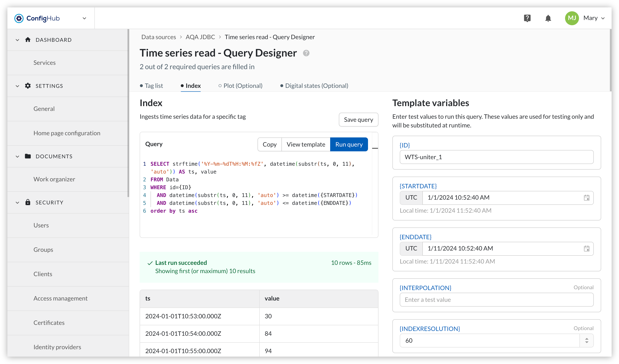Switch to the Tag list tab
The height and width of the screenshot is (364, 619).
point(151,86)
